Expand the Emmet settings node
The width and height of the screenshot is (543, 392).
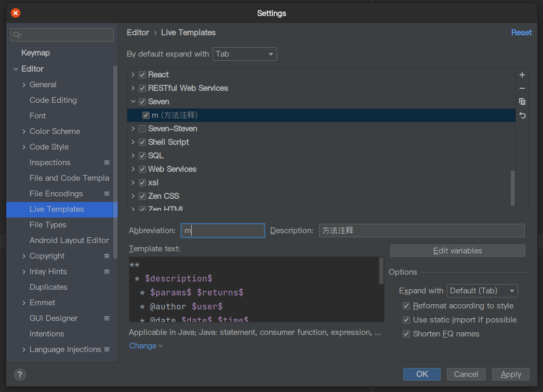click(24, 303)
